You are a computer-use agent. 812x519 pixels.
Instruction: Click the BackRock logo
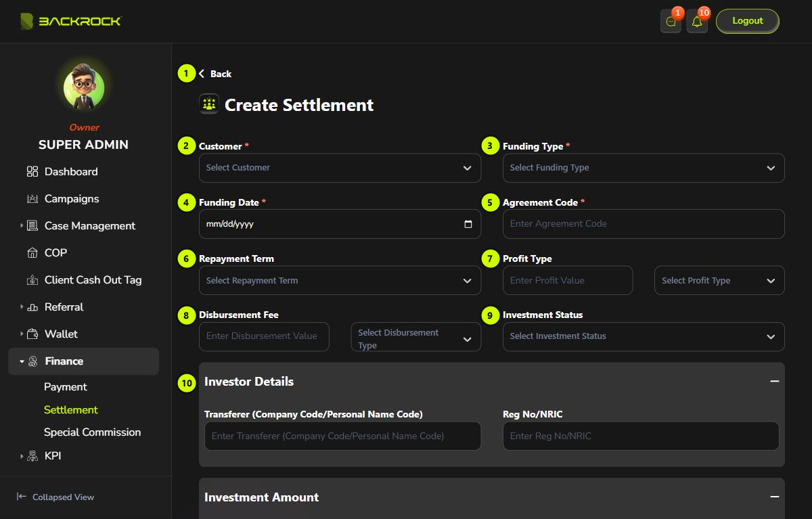70,21
